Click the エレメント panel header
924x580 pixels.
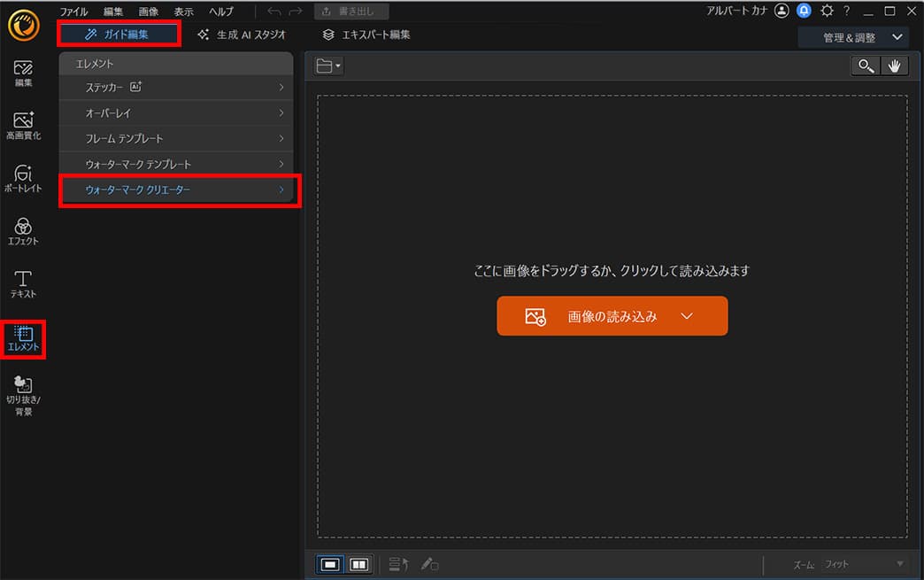click(176, 64)
